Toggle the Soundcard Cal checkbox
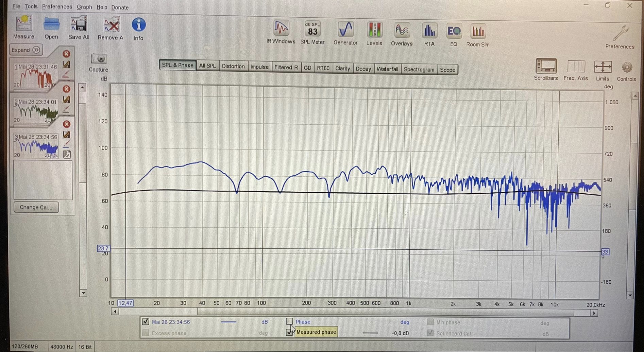 [x=430, y=333]
